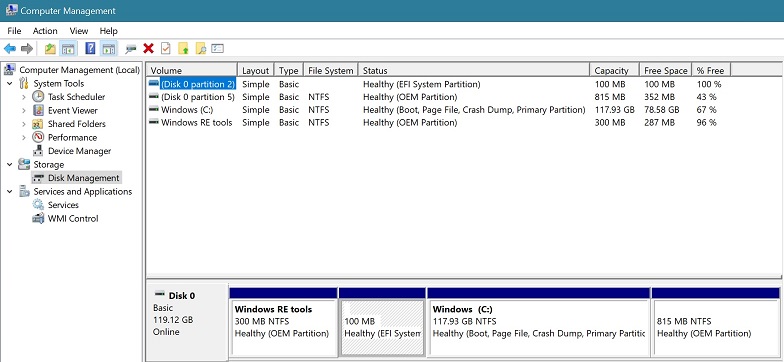Click the 78.58 GB free space cell
This screenshot has height=362, width=784.
coord(662,110)
